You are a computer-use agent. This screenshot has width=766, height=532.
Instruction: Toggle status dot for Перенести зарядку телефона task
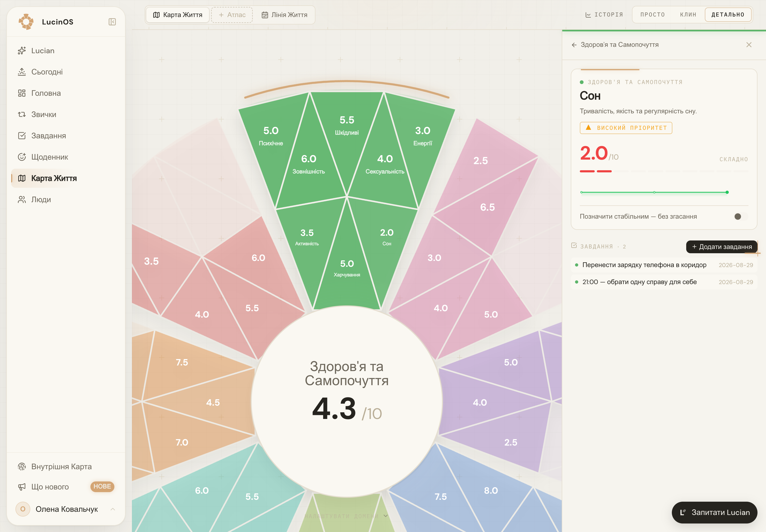[576, 265]
